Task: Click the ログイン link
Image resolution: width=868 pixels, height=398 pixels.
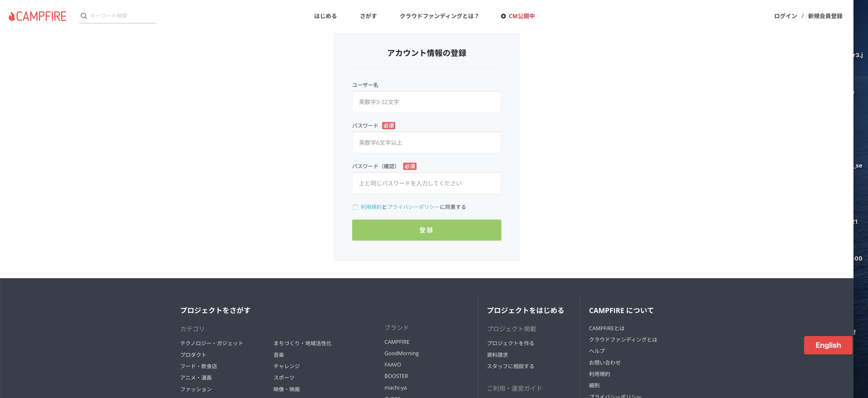Action: click(x=785, y=16)
